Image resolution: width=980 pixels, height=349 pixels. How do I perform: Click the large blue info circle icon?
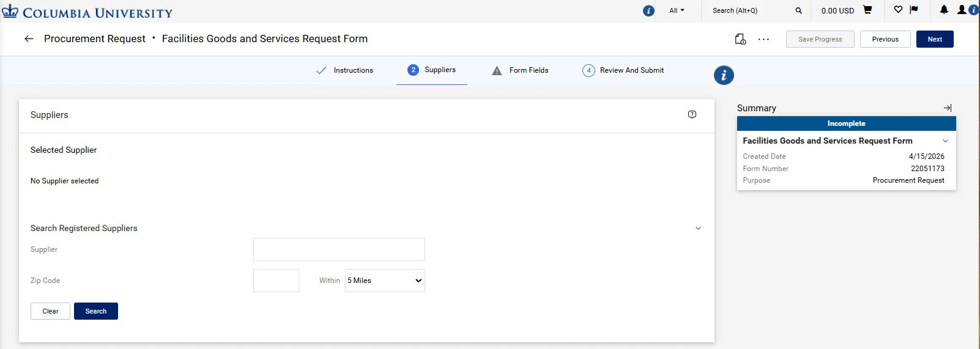pyautogui.click(x=724, y=75)
